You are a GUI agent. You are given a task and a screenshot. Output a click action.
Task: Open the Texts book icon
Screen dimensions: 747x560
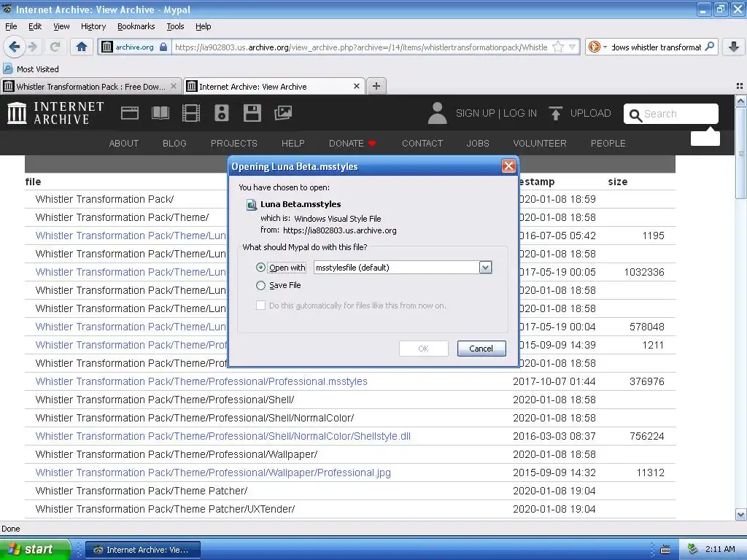[160, 113]
